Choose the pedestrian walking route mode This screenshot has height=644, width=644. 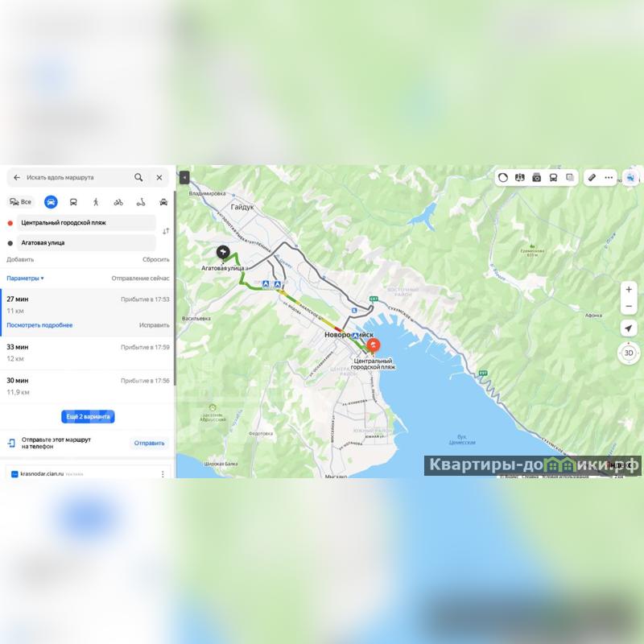(96, 202)
